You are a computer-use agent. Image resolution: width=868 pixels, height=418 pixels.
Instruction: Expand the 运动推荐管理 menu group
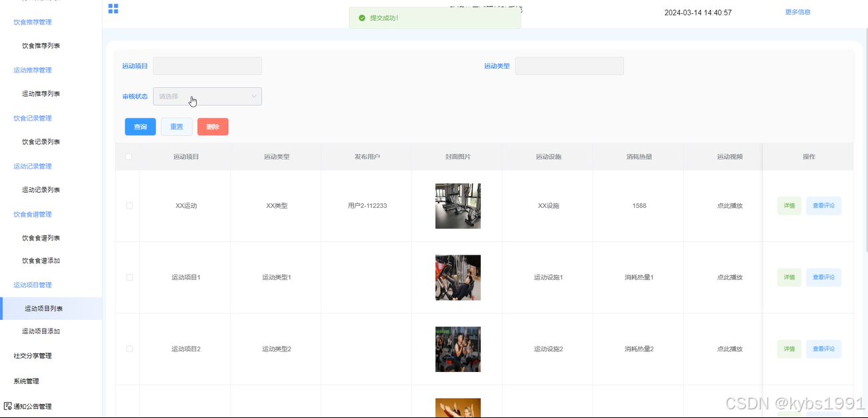(x=33, y=70)
